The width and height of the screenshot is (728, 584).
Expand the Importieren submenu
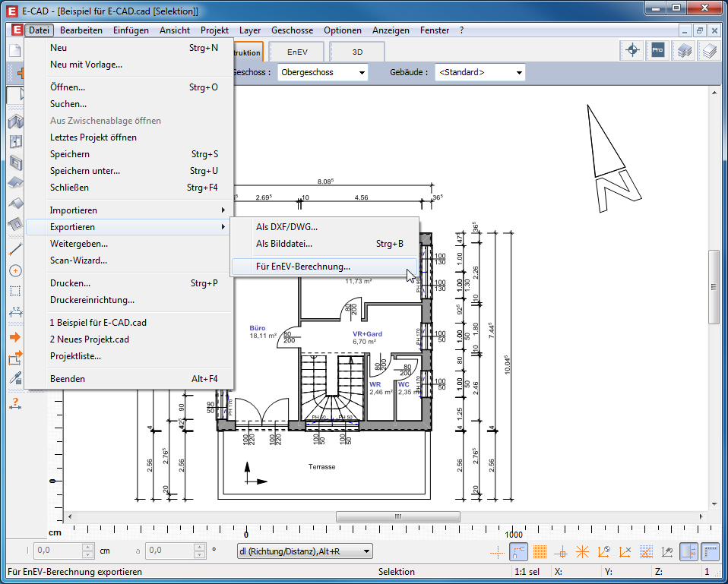pos(129,210)
